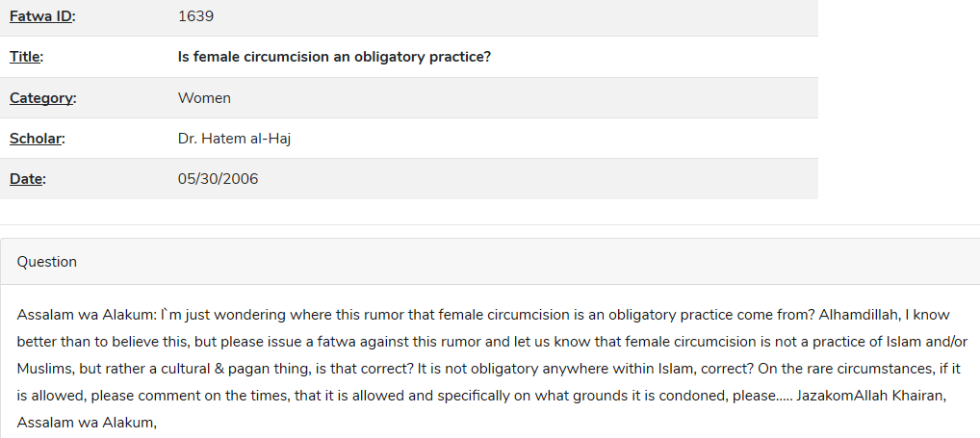Click the closing line 'Assalam wa Alakum,'
Viewport: 980px width, 438px height.
click(87, 423)
